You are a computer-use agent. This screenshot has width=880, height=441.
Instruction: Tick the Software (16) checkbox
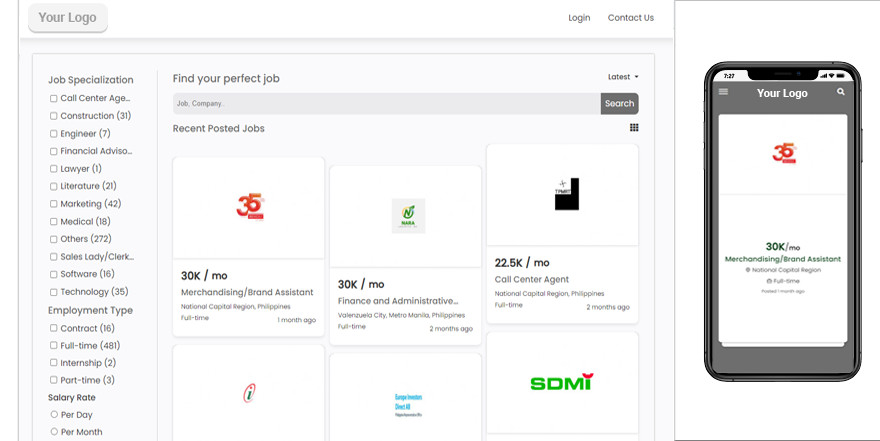(x=54, y=274)
